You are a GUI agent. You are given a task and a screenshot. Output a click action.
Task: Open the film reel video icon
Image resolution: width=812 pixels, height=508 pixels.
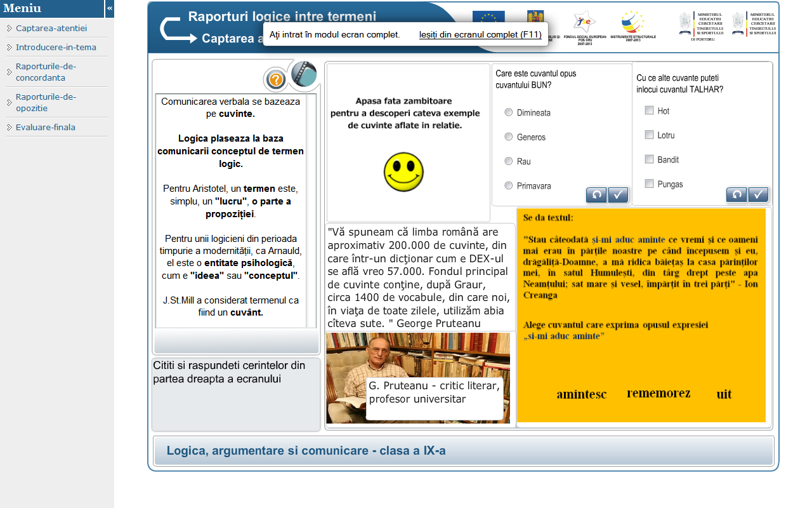304,74
